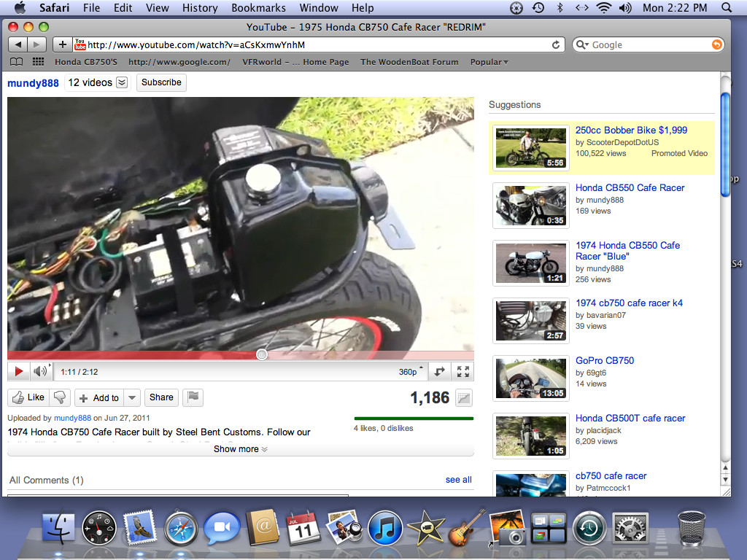The height and width of the screenshot is (560, 747).
Task: Open iTunes from the Dock
Action: (x=385, y=528)
